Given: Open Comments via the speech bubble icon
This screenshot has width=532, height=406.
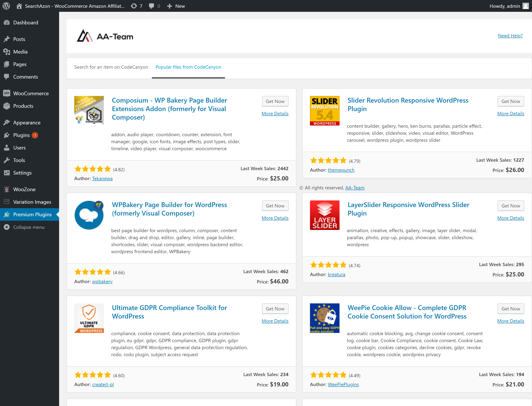Looking at the screenshot, I should (7, 77).
